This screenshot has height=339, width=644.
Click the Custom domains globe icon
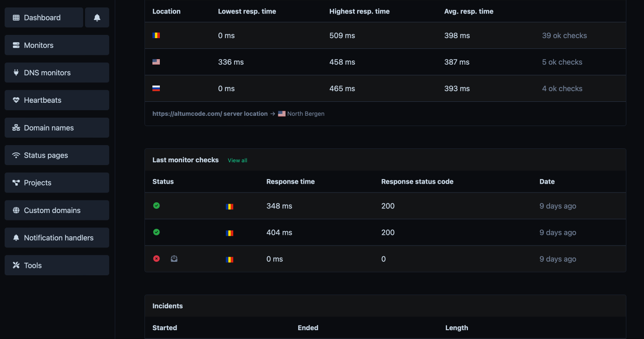(x=16, y=210)
